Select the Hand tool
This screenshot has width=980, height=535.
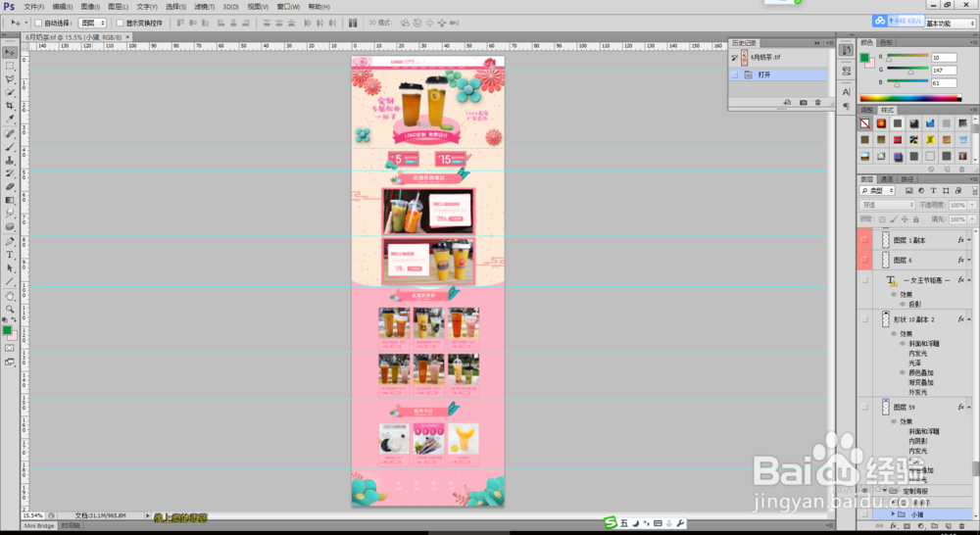click(x=10, y=296)
